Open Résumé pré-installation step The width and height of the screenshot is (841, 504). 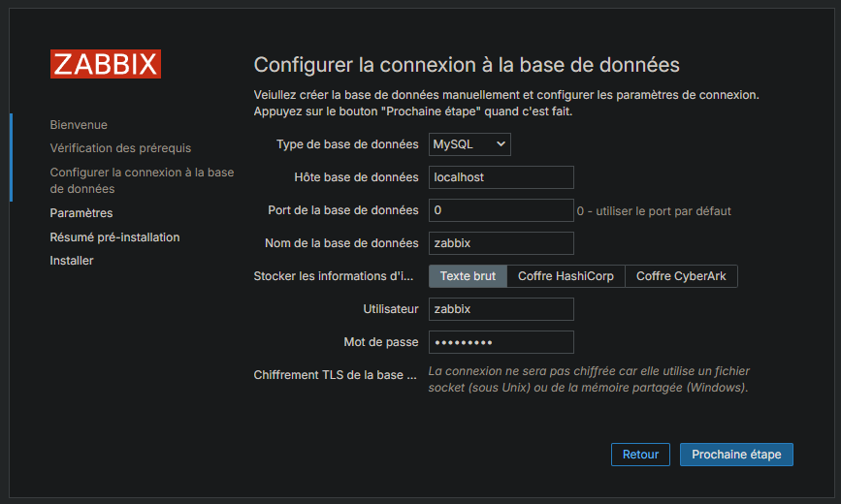(x=114, y=237)
